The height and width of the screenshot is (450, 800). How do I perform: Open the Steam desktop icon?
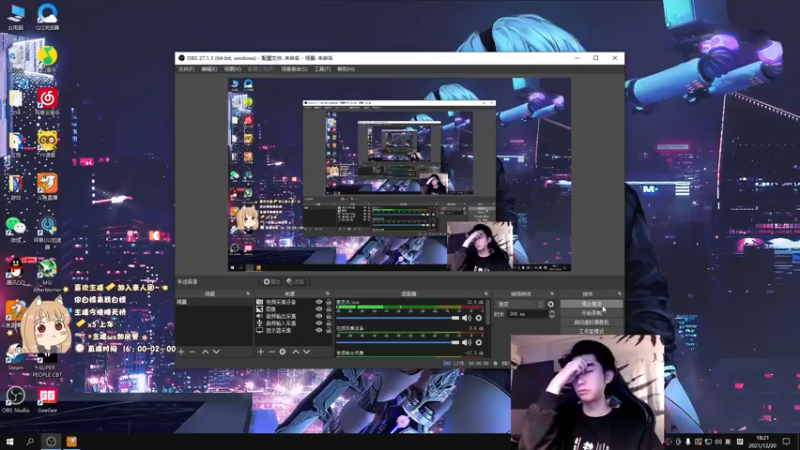pyautogui.click(x=15, y=357)
